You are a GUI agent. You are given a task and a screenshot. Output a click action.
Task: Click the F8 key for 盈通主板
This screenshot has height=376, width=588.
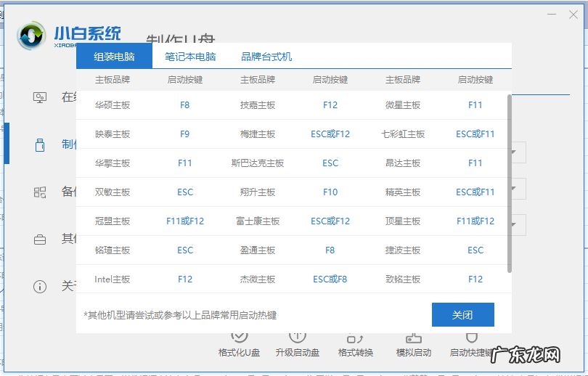(330, 250)
